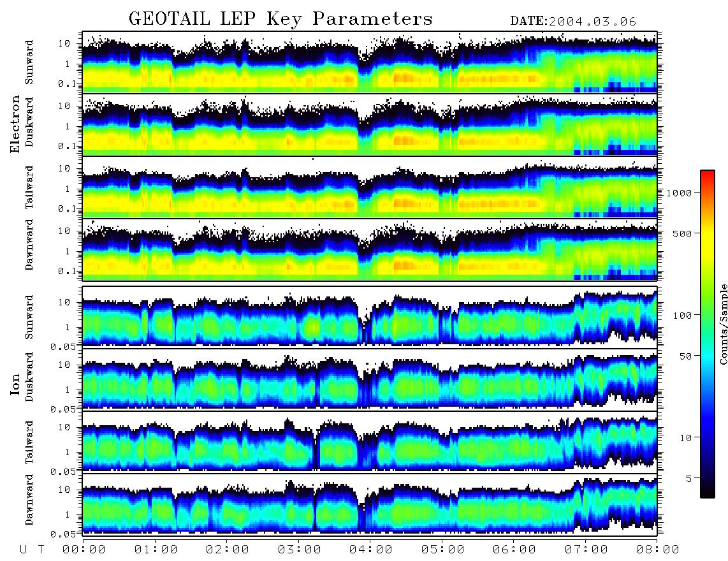Click the "0.1" tick of Electron Sunward panel
This screenshot has width=728, height=561.
click(x=68, y=84)
